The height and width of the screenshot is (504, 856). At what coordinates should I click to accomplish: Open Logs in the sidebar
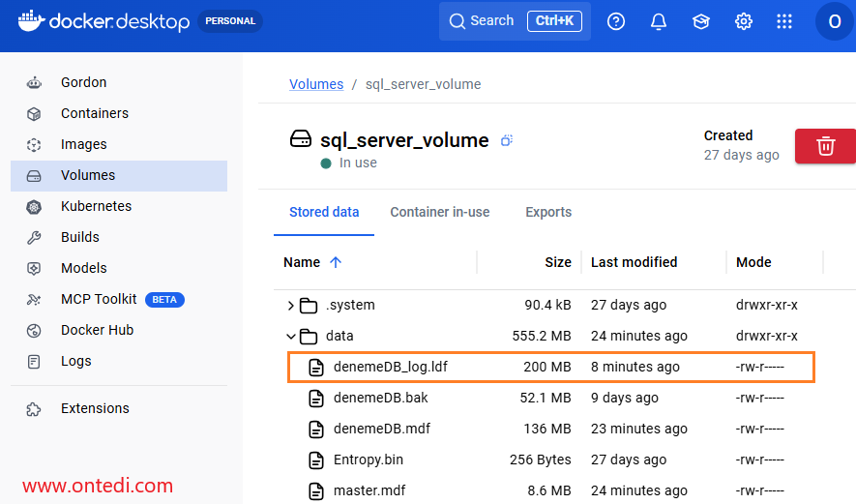click(x=119, y=362)
